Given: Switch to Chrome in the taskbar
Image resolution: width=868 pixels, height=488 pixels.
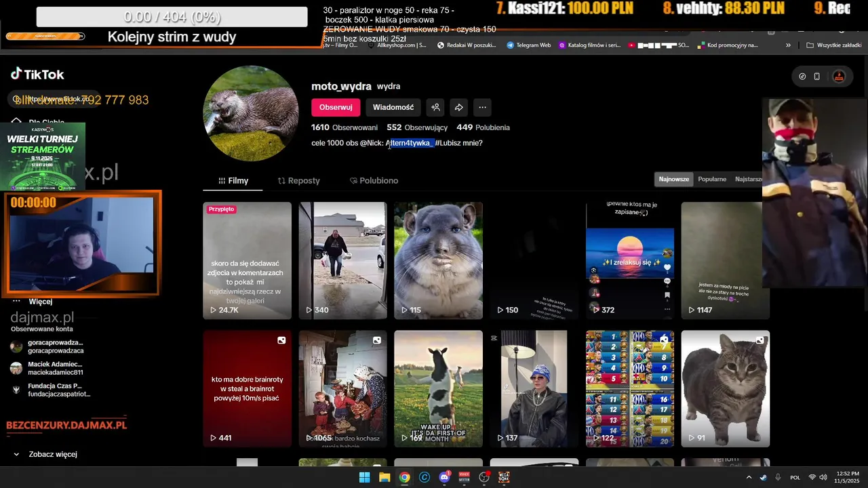Looking at the screenshot, I should point(404,477).
